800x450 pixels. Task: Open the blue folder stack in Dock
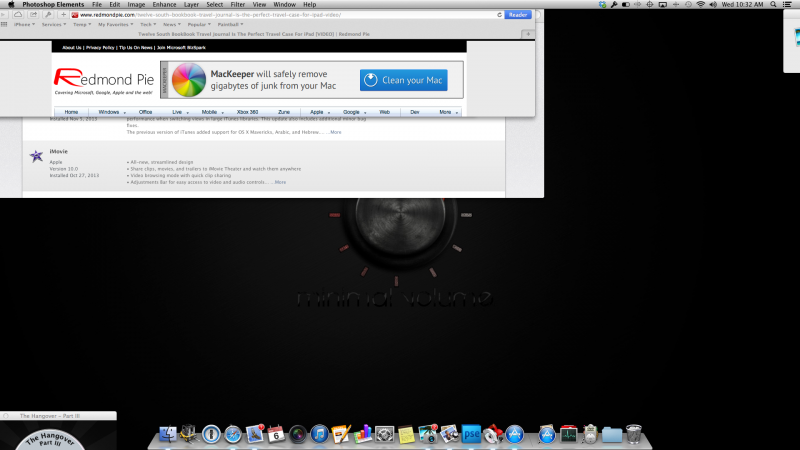point(612,435)
